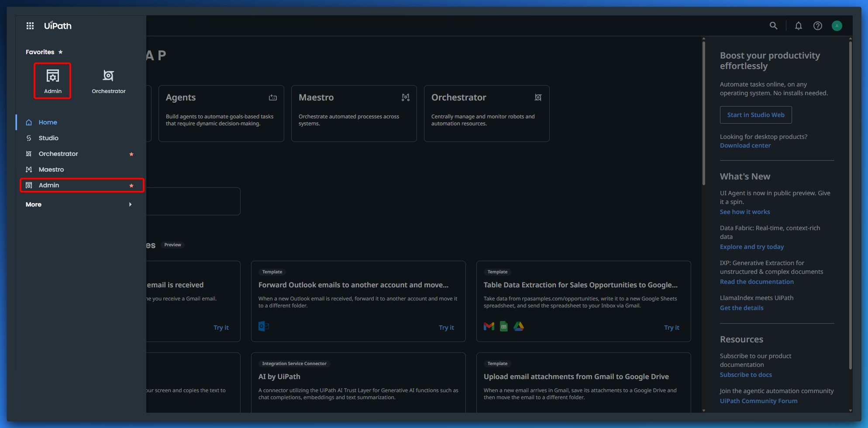Click the What's New heading
This screenshot has height=428, width=868.
[x=745, y=176]
